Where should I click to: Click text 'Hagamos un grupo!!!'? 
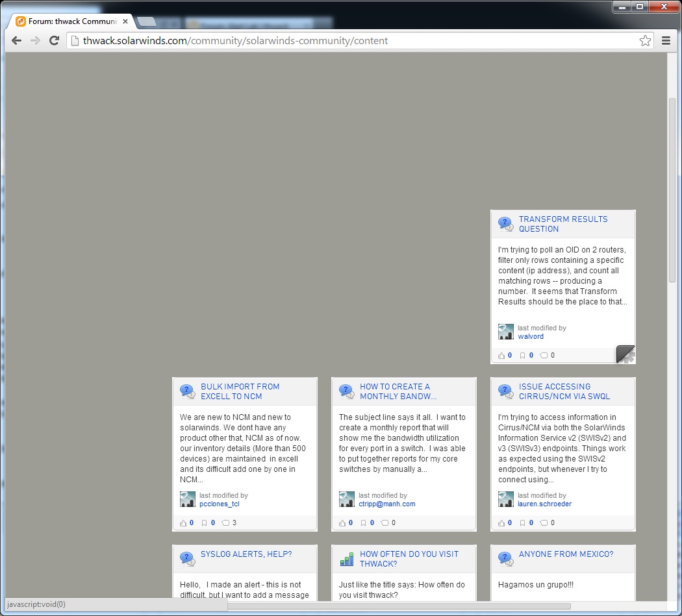pos(535,585)
